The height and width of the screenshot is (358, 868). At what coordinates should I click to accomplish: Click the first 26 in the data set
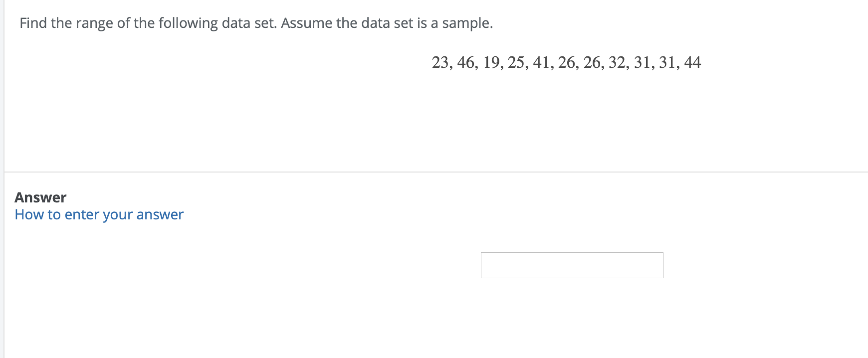click(567, 62)
